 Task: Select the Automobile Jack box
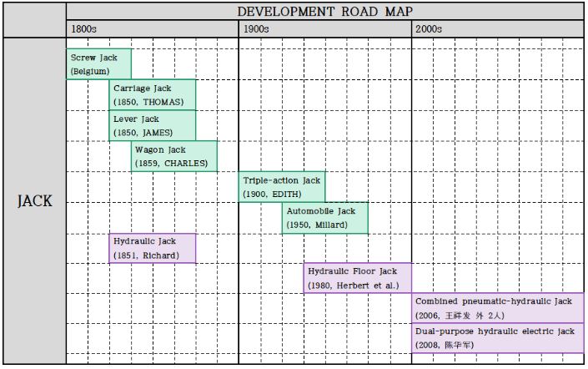coord(324,218)
